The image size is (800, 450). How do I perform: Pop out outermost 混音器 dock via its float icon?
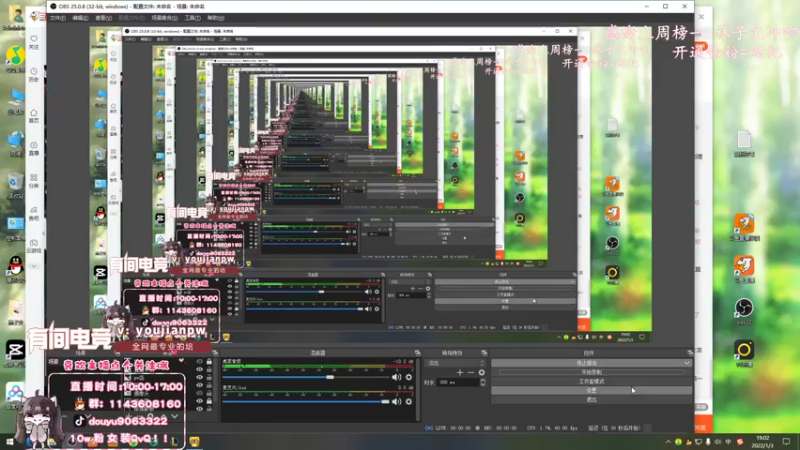[417, 353]
